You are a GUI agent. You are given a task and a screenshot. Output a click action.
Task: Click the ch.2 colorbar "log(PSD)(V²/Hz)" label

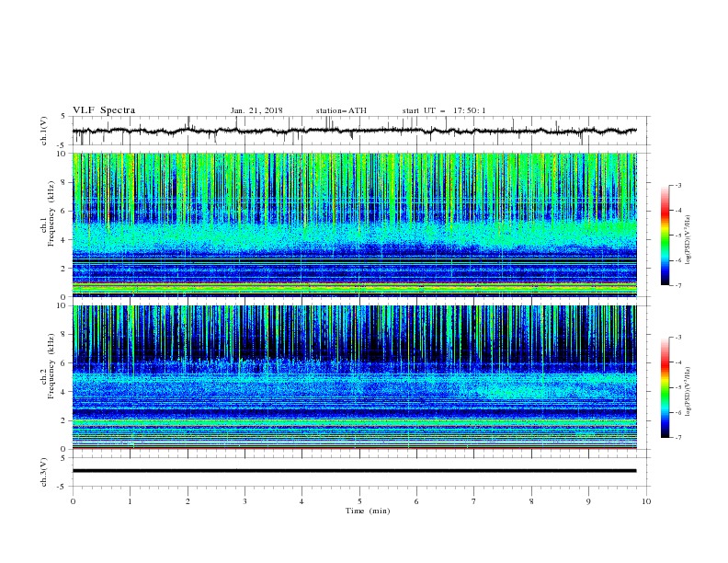pos(688,392)
